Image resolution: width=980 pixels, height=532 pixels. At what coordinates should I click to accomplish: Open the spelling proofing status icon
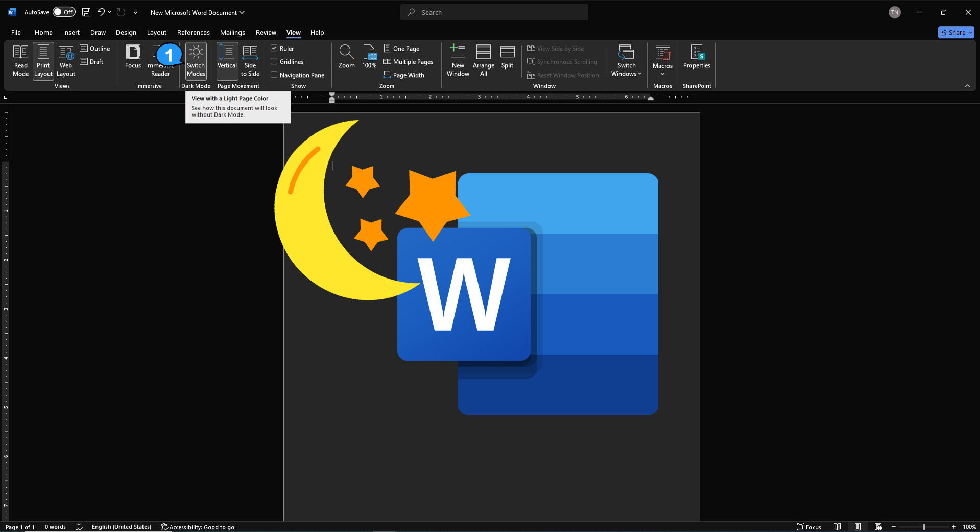79,527
